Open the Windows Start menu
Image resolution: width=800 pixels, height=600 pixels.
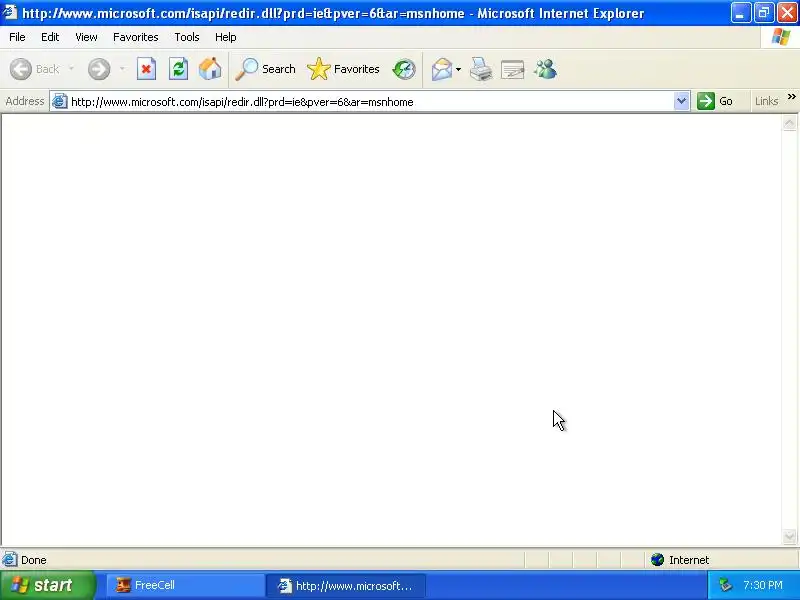tap(48, 585)
